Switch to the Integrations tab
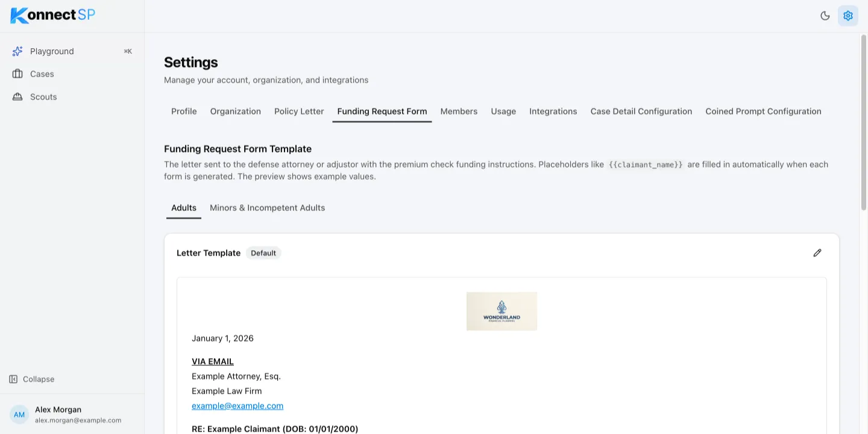The width and height of the screenshot is (868, 434). tap(553, 112)
